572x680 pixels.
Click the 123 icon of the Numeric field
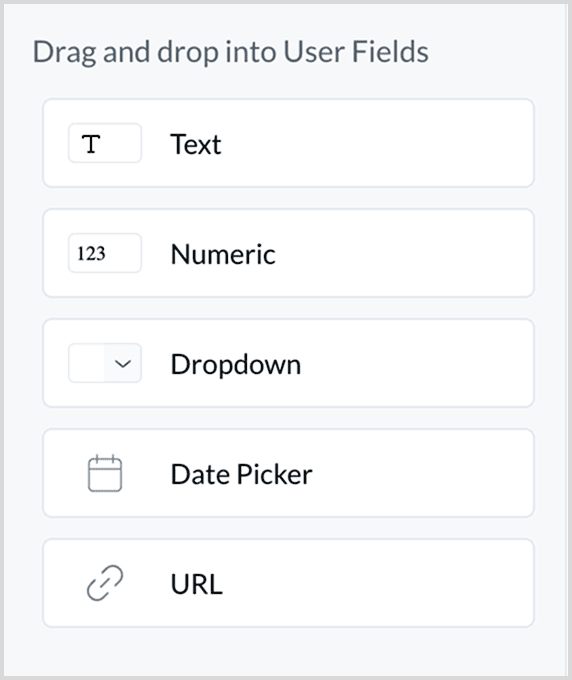pyautogui.click(x=91, y=254)
